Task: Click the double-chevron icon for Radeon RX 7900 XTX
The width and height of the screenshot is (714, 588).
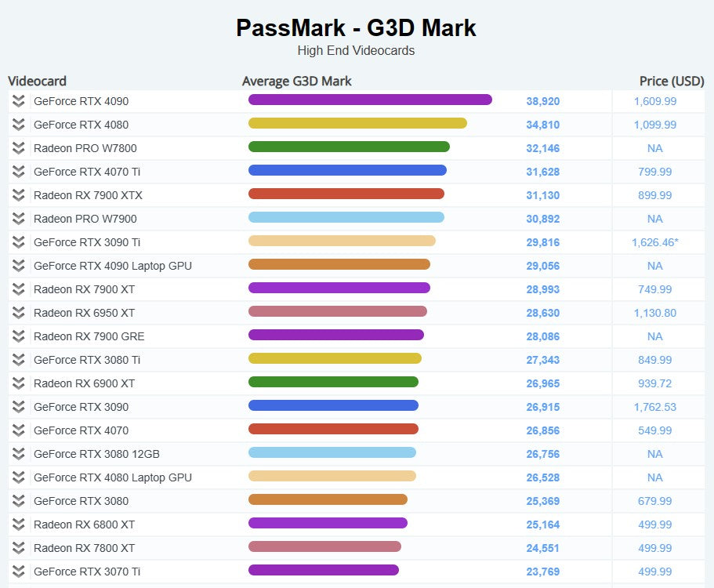Action: click(x=18, y=195)
